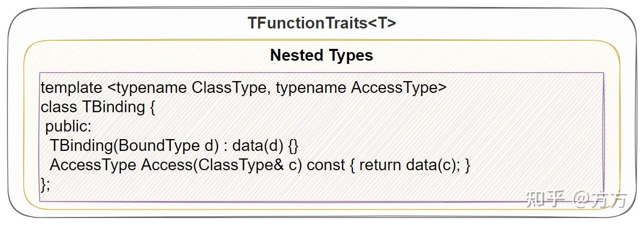Click the template typename declaration line
Image resolution: width=644 pixels, height=225 pixels.
(x=243, y=88)
